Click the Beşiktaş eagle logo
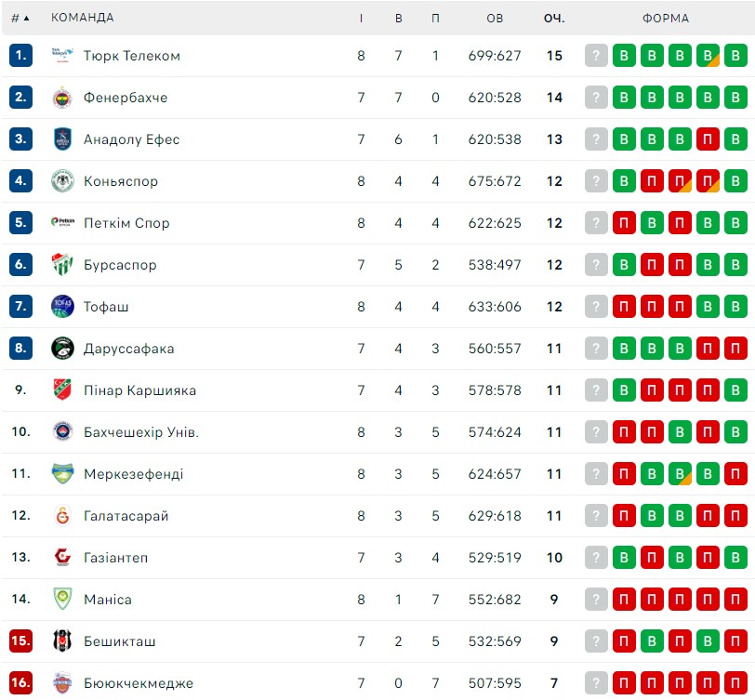This screenshot has width=755, height=700. [x=62, y=641]
